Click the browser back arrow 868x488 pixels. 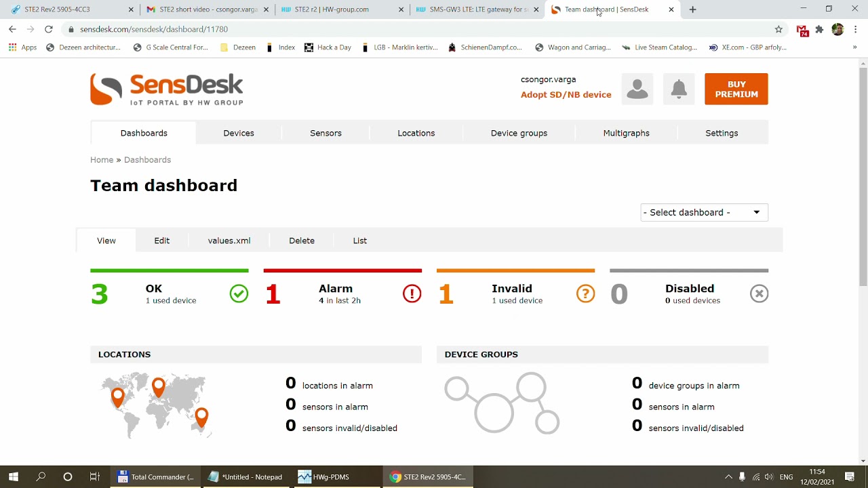(12, 29)
